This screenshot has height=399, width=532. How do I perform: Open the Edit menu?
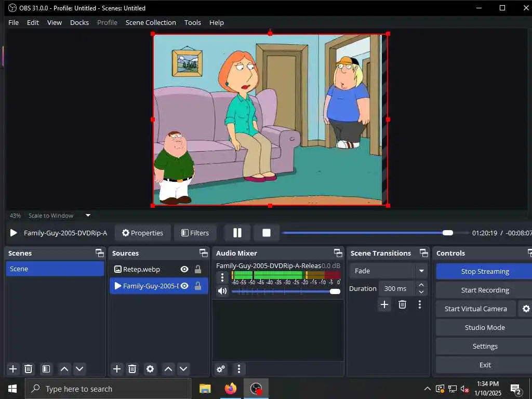pyautogui.click(x=33, y=22)
